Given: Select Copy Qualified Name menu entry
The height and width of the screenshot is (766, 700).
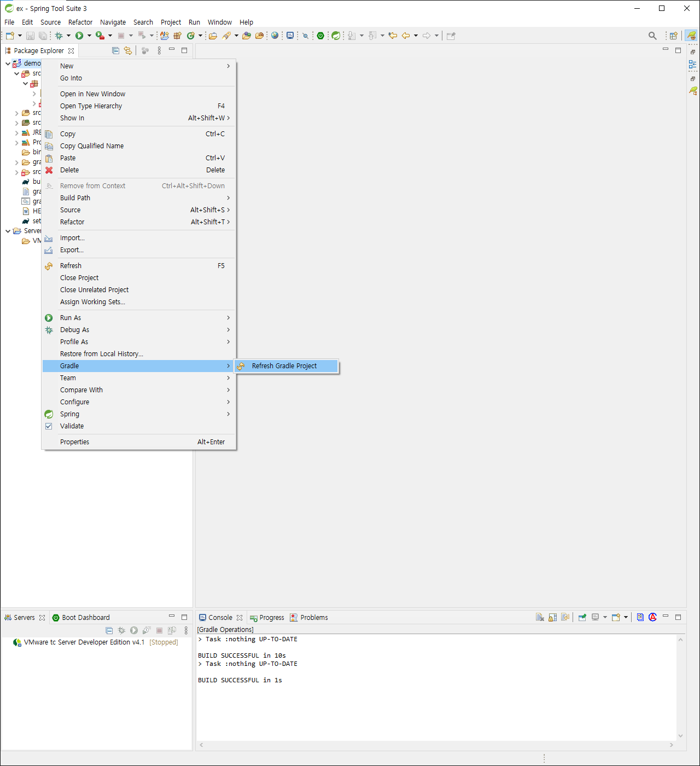Looking at the screenshot, I should [139, 146].
